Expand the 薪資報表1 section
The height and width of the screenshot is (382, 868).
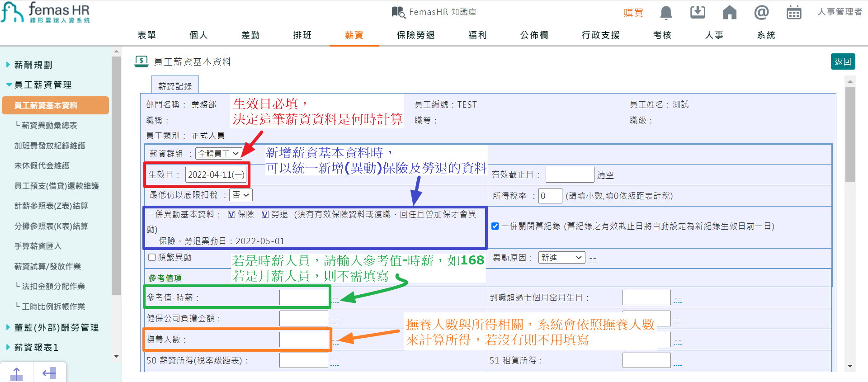36,347
